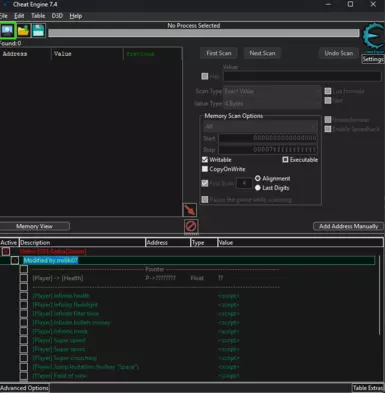Image resolution: width=385 pixels, height=393 pixels.
Task: Click the open-folder load table icon
Action: [23, 31]
